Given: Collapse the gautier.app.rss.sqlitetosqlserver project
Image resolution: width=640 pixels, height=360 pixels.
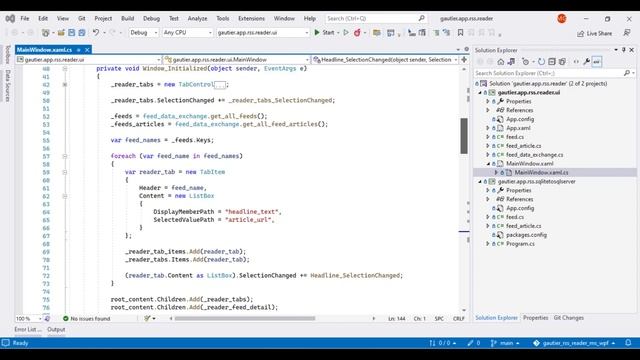Looking at the screenshot, I should (480, 182).
